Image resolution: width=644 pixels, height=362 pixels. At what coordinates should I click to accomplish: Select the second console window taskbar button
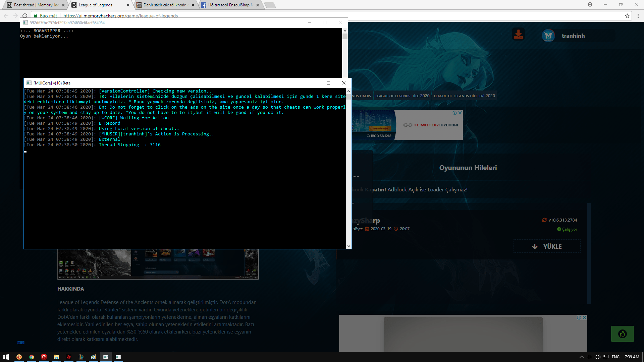(118, 357)
